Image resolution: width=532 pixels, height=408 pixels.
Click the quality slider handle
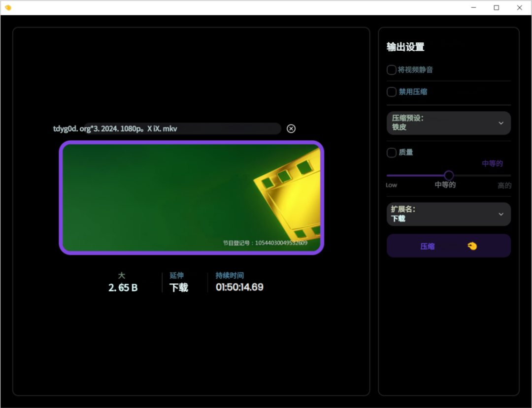coord(448,175)
